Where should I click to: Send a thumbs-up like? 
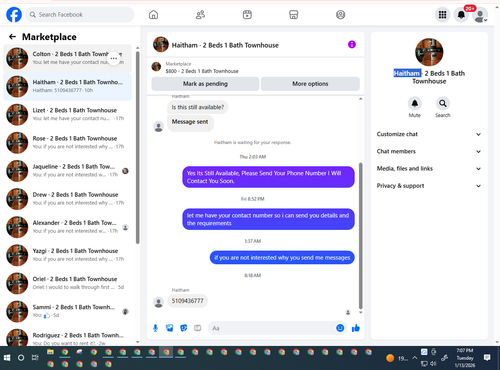coord(356,328)
